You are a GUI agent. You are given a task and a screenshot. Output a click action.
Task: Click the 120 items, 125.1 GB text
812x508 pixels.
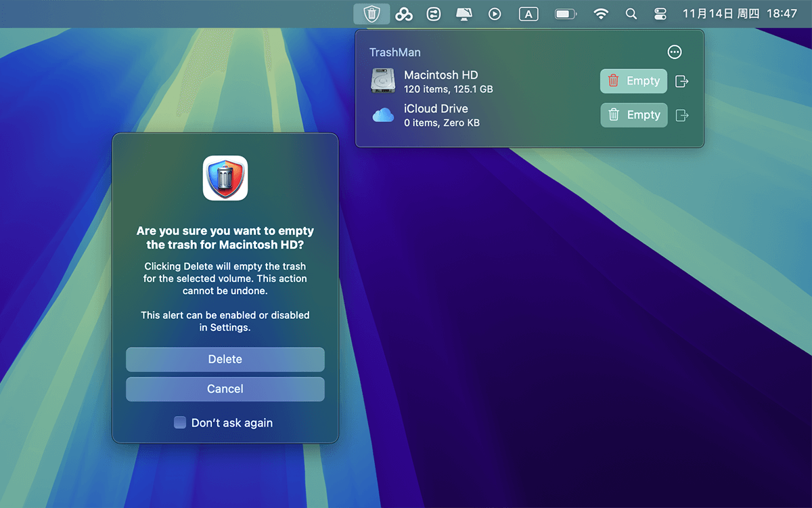coord(449,89)
